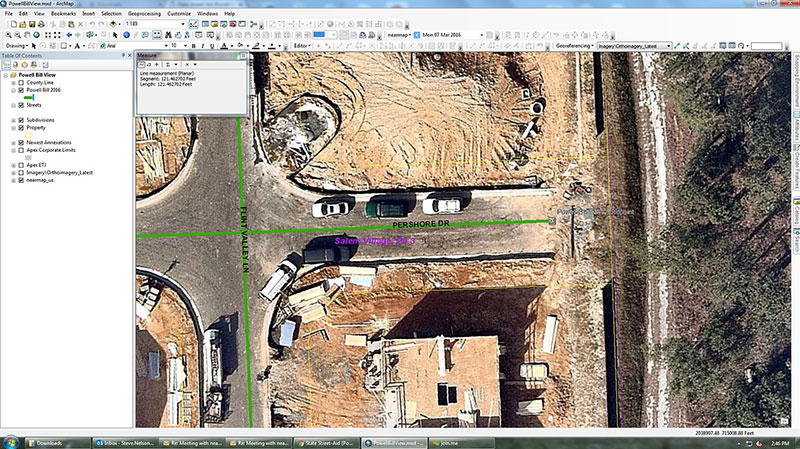Toggle the Newest Annexations layer checkbox

point(21,143)
